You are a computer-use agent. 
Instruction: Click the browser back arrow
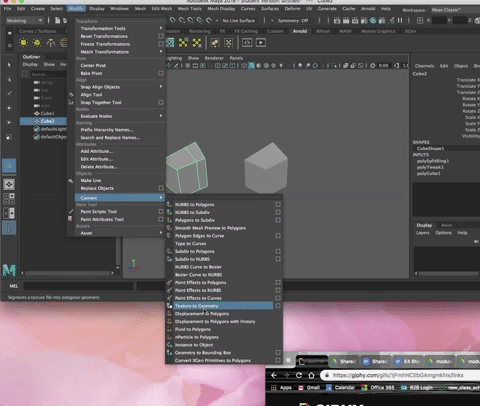pyautogui.click(x=274, y=375)
